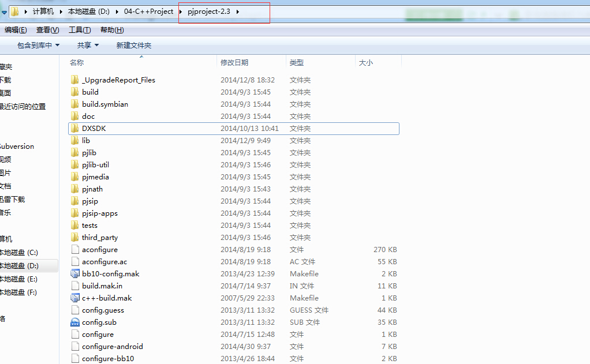Click the build.symbian folder icon
This screenshot has height=364, width=590.
[75, 104]
